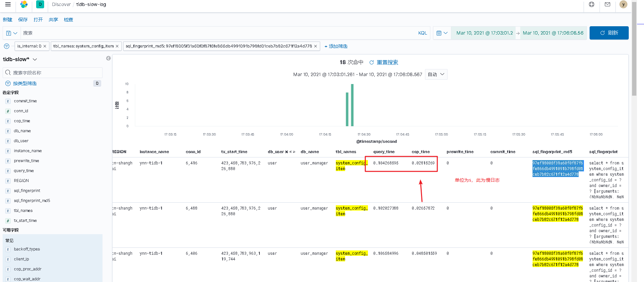Screen dimensions: 644x282
Task: Click the Elastic logo icon
Action: point(24,5)
